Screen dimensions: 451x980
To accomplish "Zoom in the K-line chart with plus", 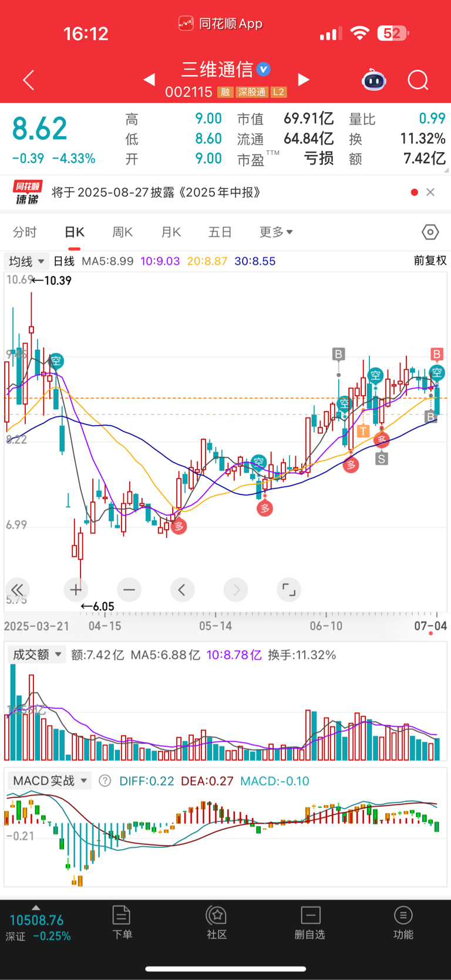I will 76,590.
